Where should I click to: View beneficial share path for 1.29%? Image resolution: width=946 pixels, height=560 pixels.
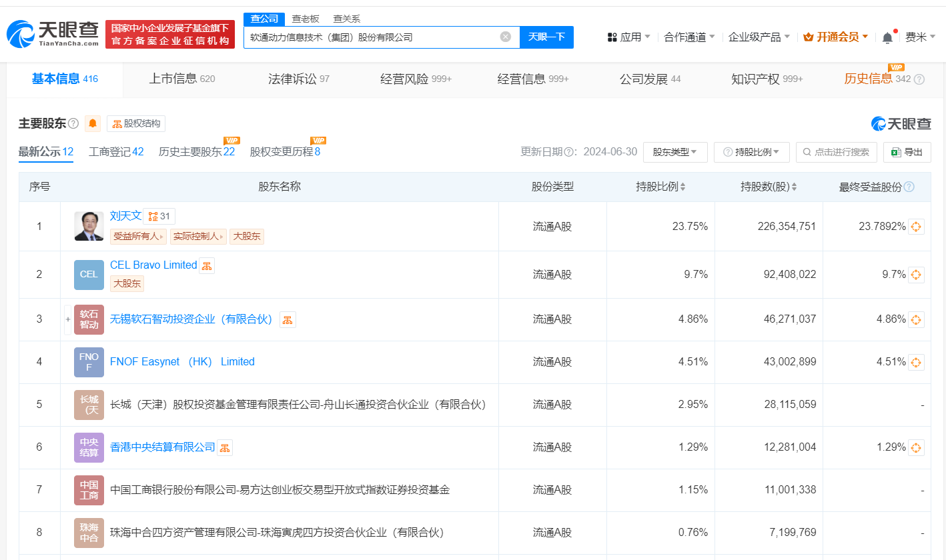coord(916,447)
